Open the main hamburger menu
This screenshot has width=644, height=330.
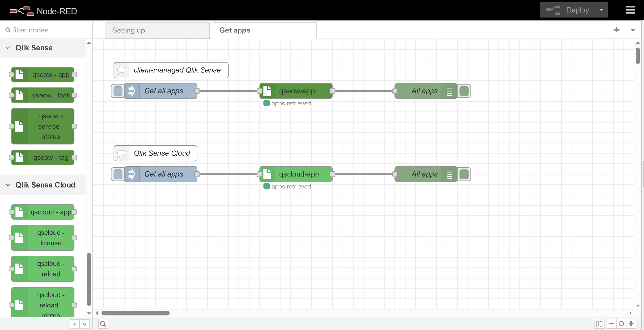(x=630, y=10)
